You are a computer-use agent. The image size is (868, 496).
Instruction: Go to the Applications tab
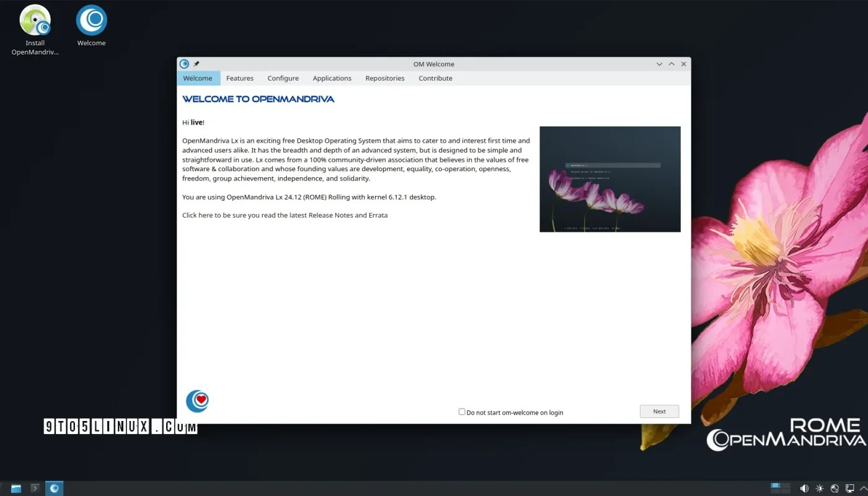tap(332, 78)
